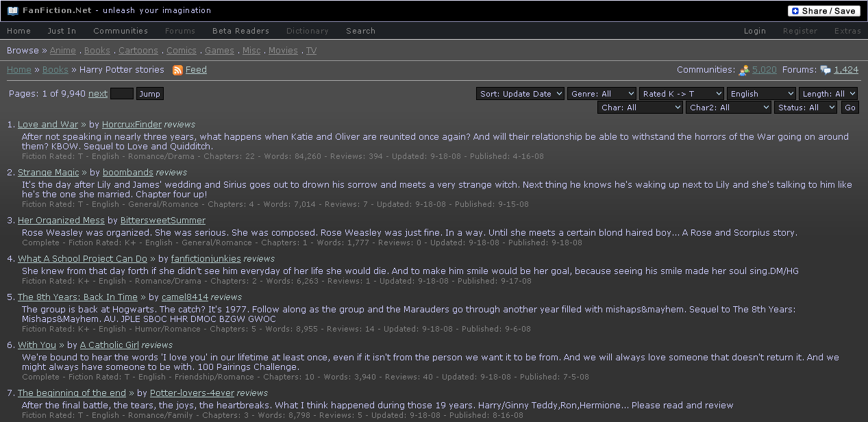Open the story What A School Project Can Do
The image size is (868, 422).
(x=82, y=259)
